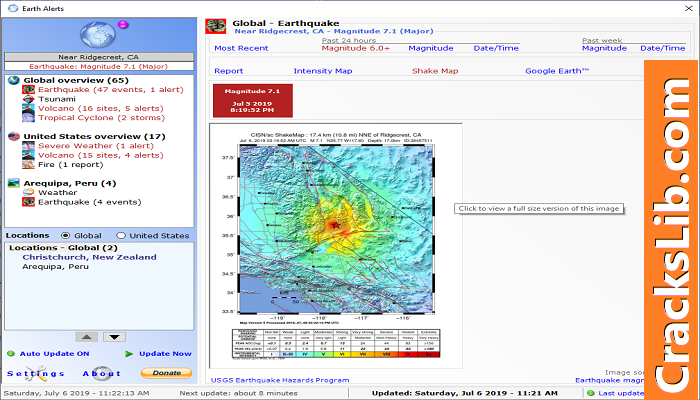
Task: Open Global overview (65) section
Action: click(76, 80)
